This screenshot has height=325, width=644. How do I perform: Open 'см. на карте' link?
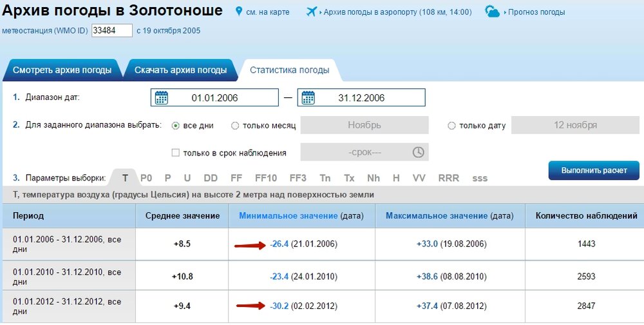268,12
